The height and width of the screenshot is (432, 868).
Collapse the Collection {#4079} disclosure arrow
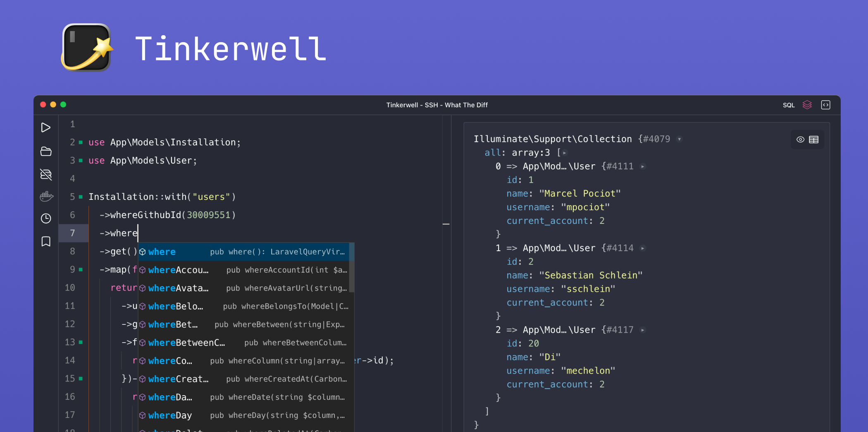[x=680, y=139]
